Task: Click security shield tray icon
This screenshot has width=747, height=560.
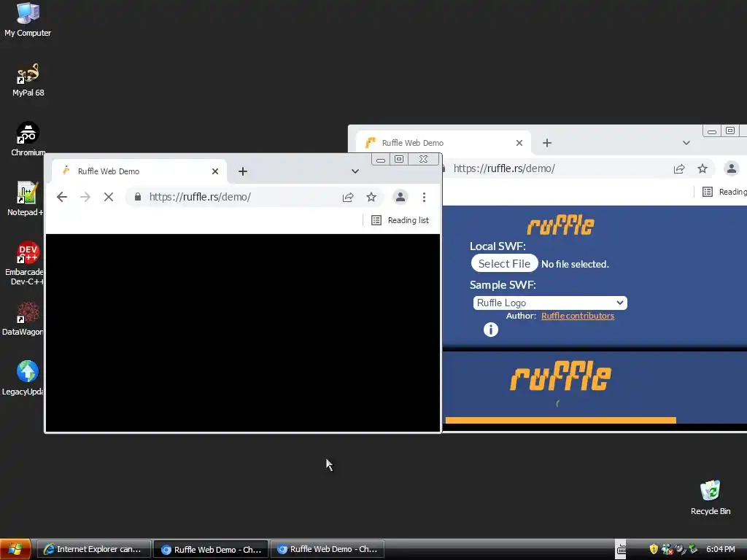Action: 654,549
